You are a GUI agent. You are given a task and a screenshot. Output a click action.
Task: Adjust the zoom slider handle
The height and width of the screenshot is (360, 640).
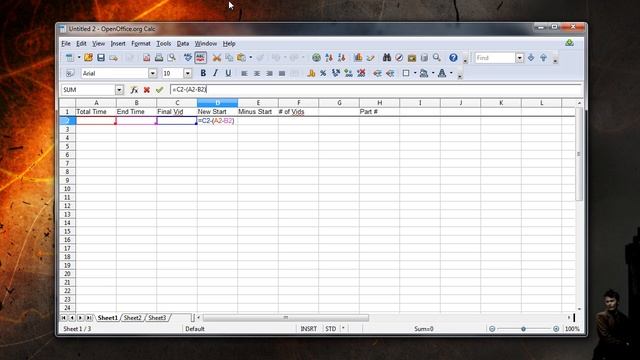click(523, 329)
